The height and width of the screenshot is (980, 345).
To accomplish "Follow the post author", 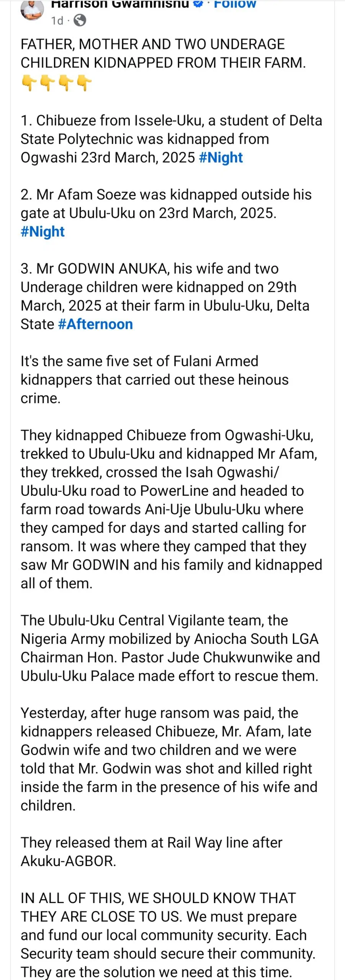I will [235, 4].
